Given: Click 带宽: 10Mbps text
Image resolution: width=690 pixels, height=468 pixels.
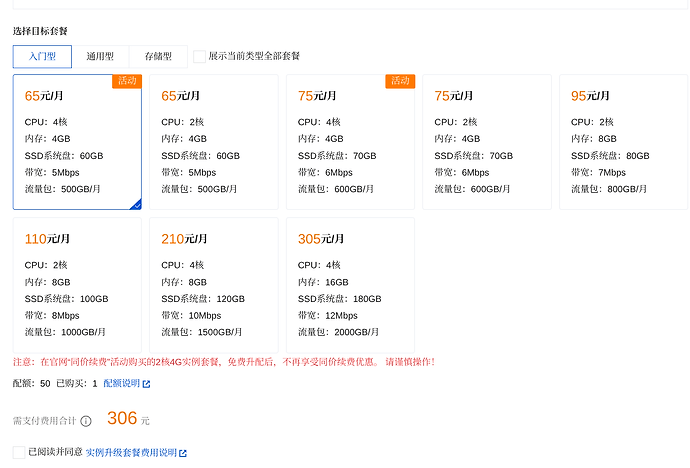Looking at the screenshot, I should pos(191,316).
